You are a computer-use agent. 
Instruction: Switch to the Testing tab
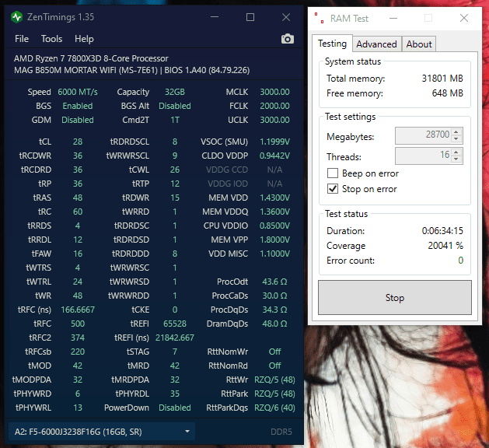click(332, 44)
